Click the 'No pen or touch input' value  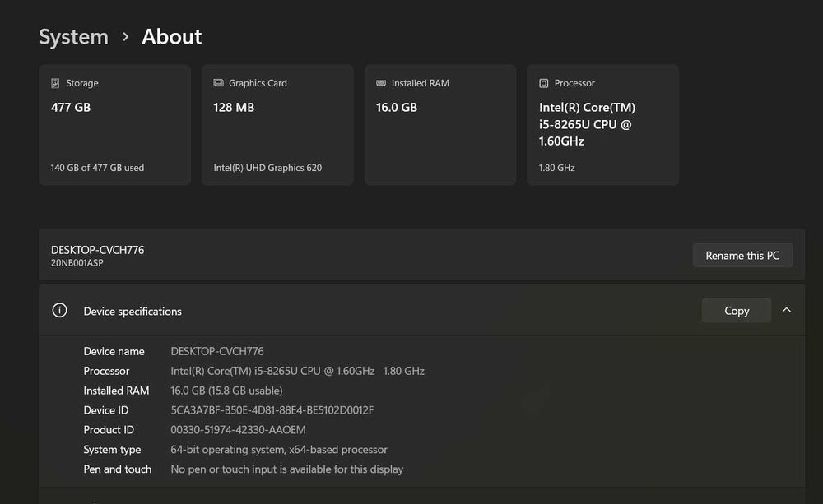click(287, 469)
